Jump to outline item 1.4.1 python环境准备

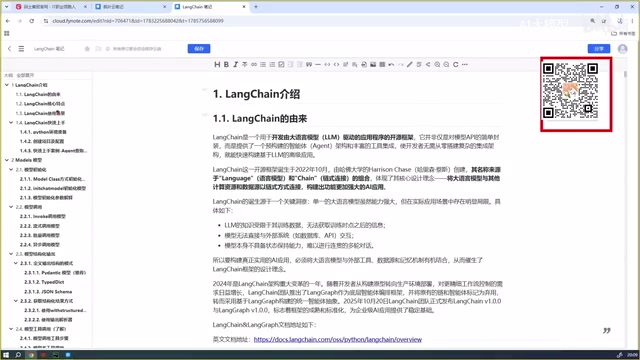[x=43, y=132]
